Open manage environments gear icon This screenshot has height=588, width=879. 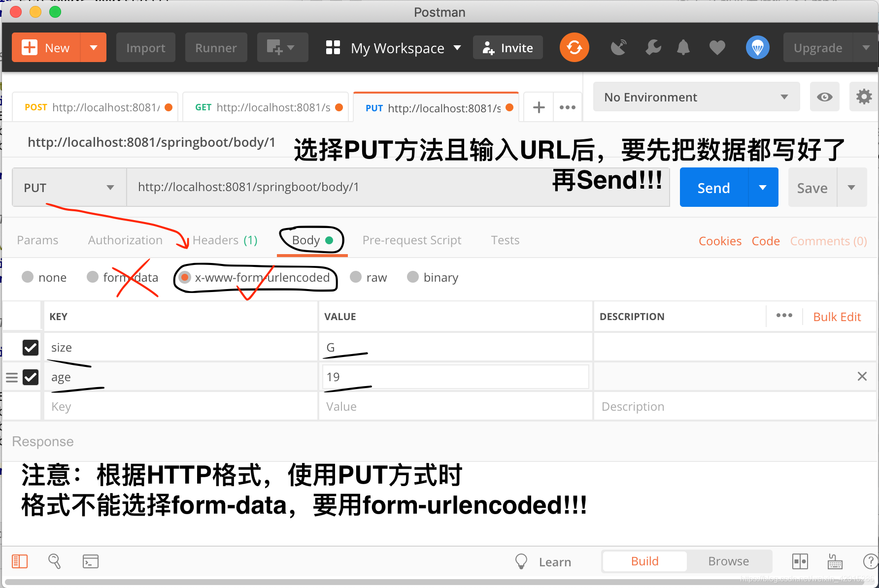point(864,97)
